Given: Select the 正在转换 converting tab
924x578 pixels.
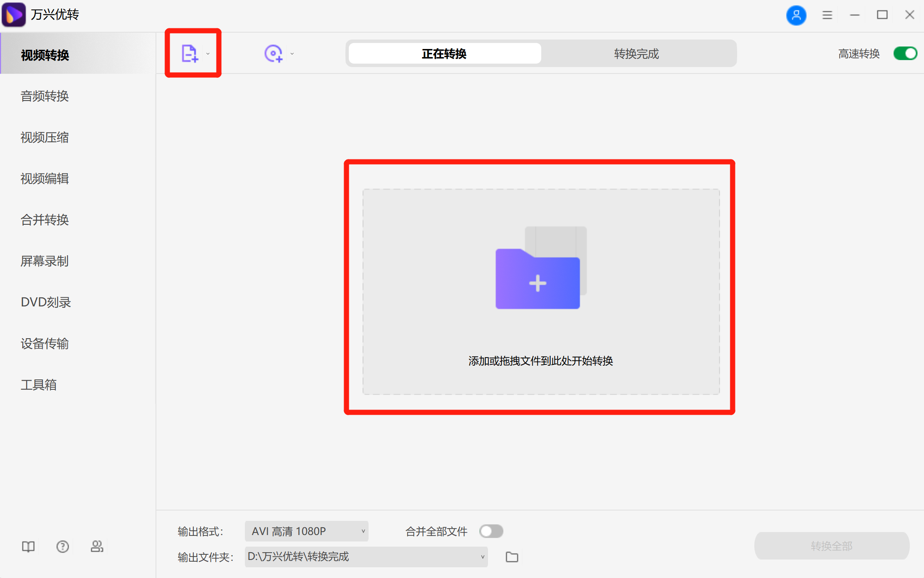Looking at the screenshot, I should pos(444,54).
